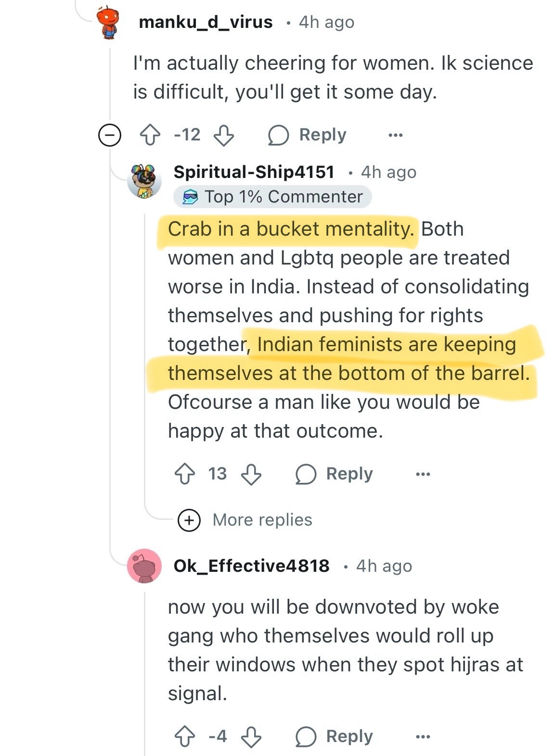
Task: Click Ok_Effective4818's pink avatar
Action: pyautogui.click(x=144, y=566)
